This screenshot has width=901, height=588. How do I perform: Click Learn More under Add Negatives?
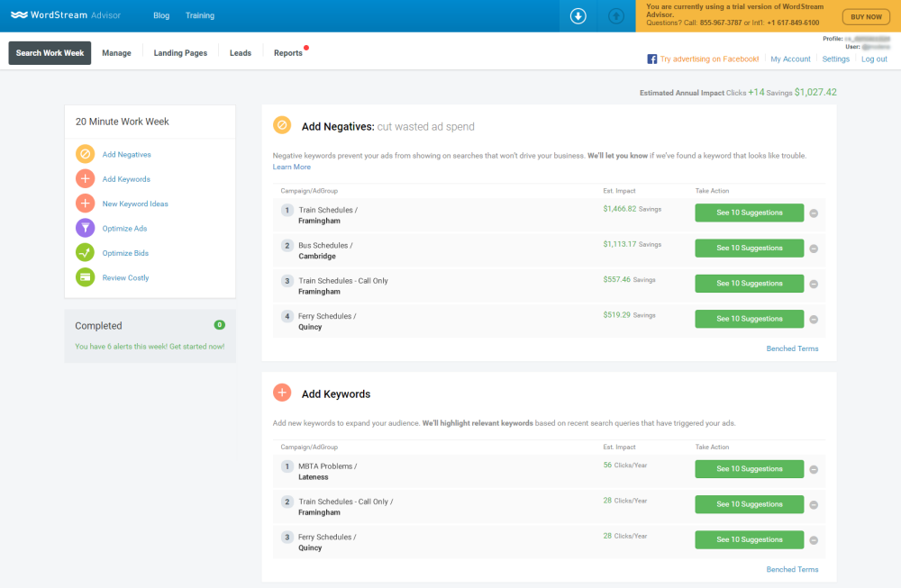coord(291,167)
